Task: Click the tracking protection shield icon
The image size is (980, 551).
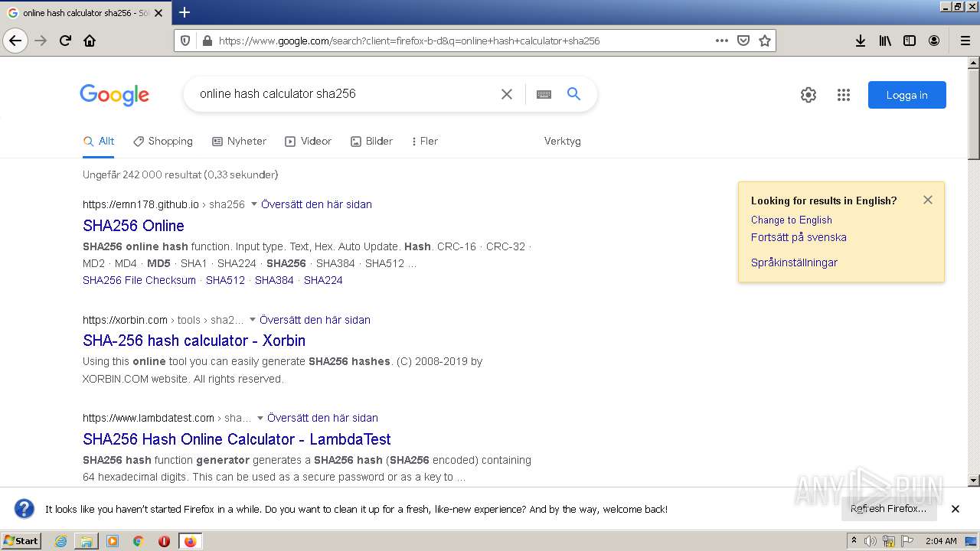Action: point(185,41)
